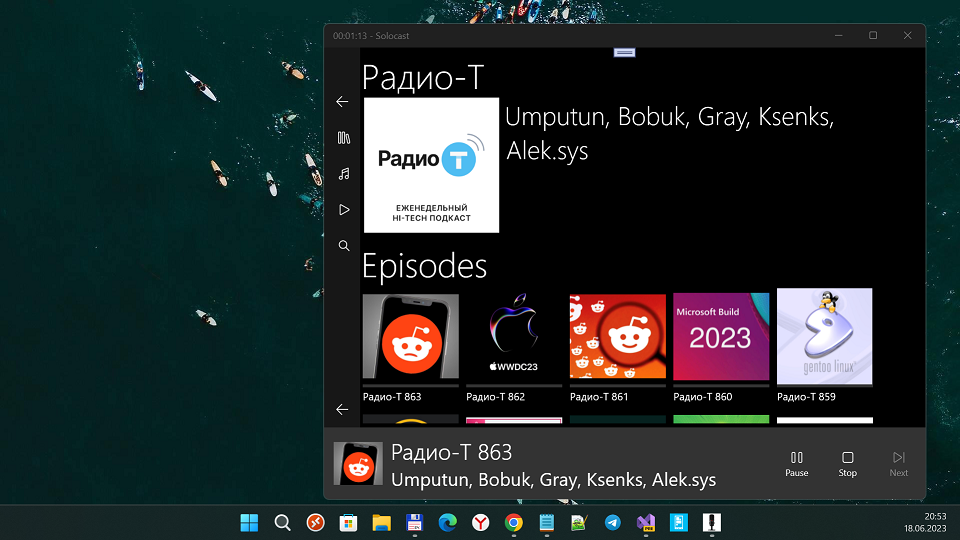Open the gentoo linux episode thumbnail
The image size is (960, 540).
point(825,336)
